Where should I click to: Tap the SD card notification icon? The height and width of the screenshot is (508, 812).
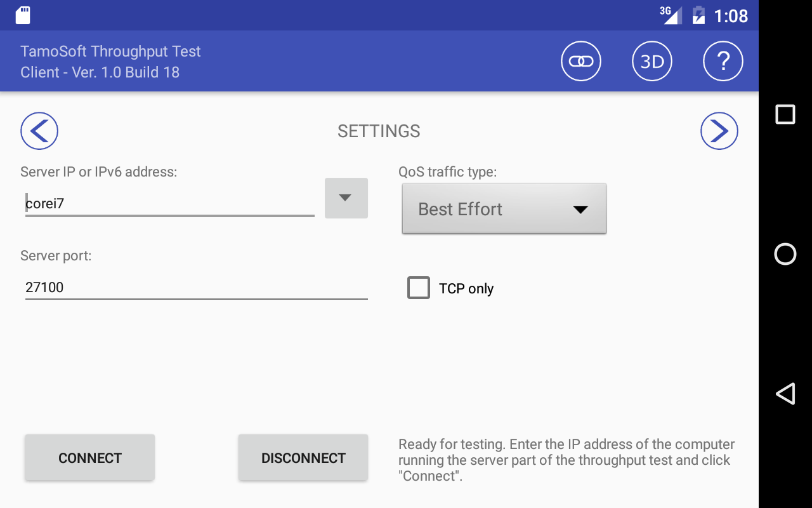coord(23,15)
